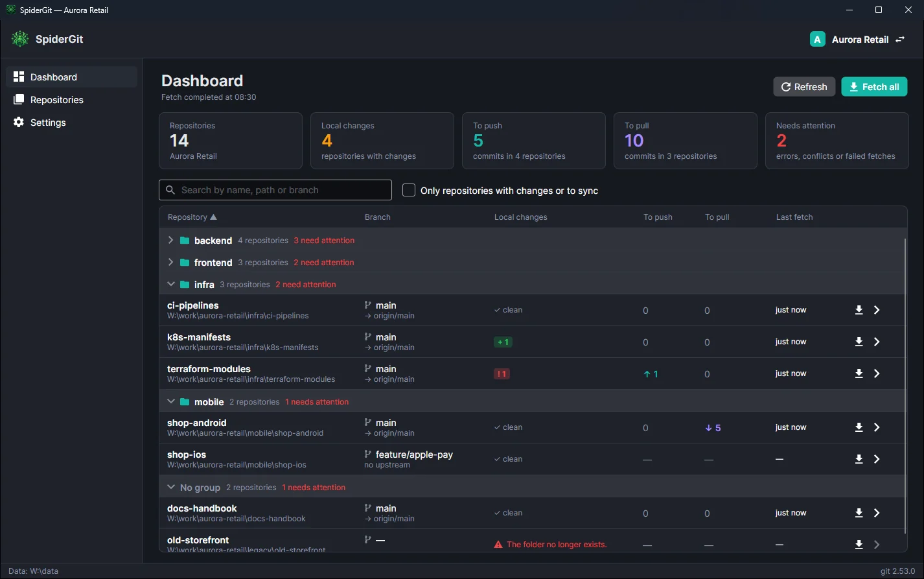The image size is (924, 579).
Task: Open the Needs attention summary card
Action: tap(837, 141)
